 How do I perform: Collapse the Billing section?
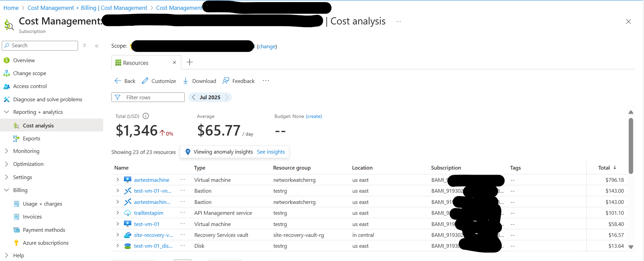[6, 190]
